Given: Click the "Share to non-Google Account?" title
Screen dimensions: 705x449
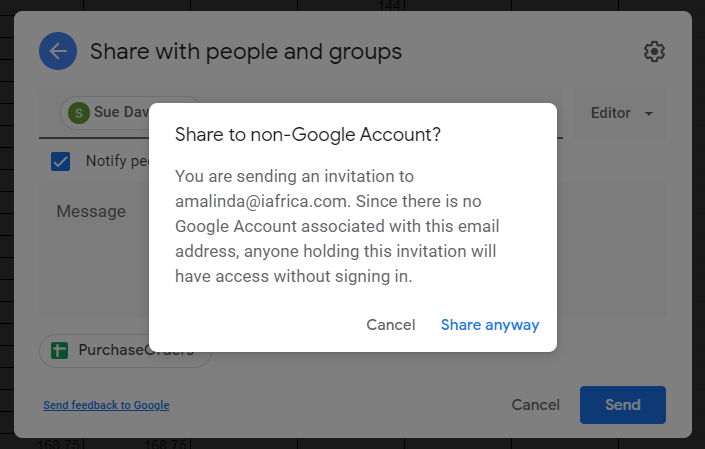Looking at the screenshot, I should pyautogui.click(x=308, y=134).
